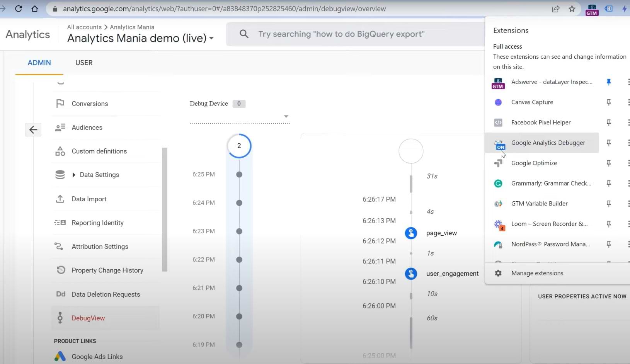
Task: Click the Facebook Pixel Helper extension icon
Action: [x=498, y=122]
